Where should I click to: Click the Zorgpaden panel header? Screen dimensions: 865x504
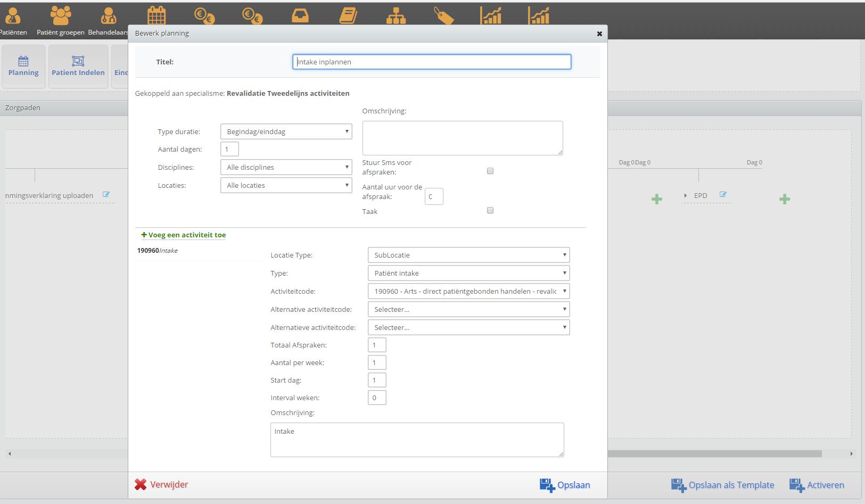[x=64, y=108]
